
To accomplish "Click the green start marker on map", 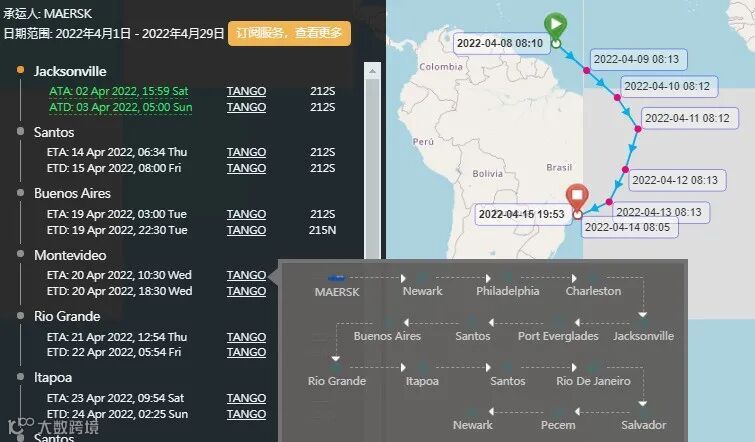I will click(x=556, y=26).
